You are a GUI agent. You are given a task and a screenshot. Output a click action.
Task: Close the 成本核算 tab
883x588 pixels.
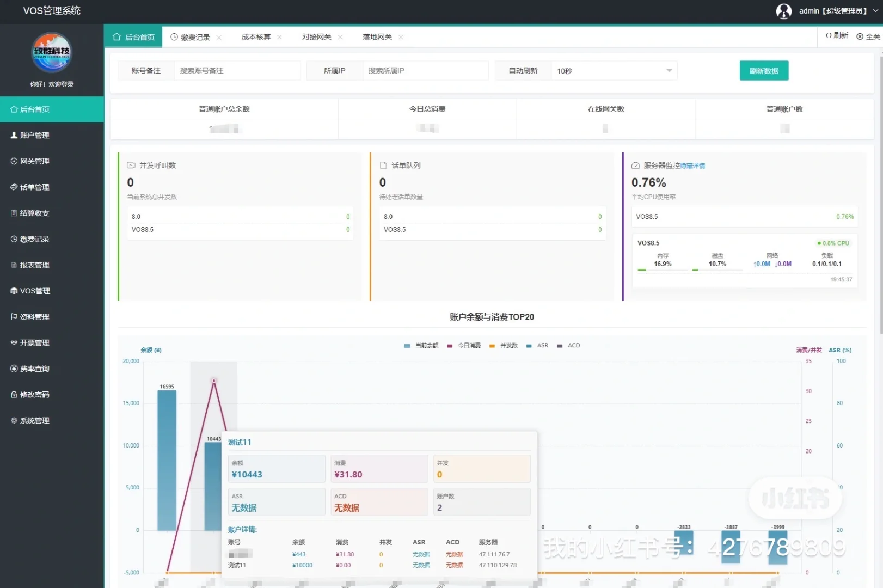coord(279,38)
